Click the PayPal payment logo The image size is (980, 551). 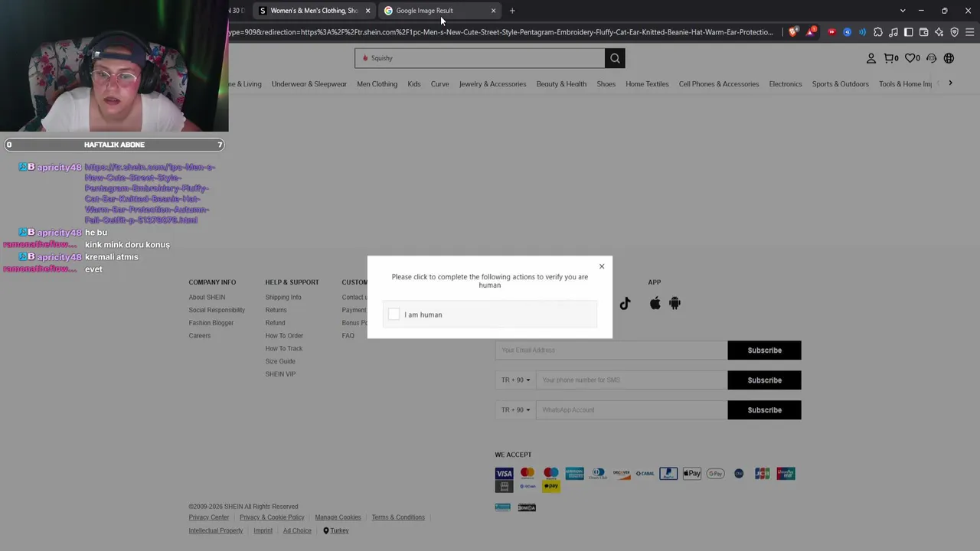pyautogui.click(x=668, y=474)
